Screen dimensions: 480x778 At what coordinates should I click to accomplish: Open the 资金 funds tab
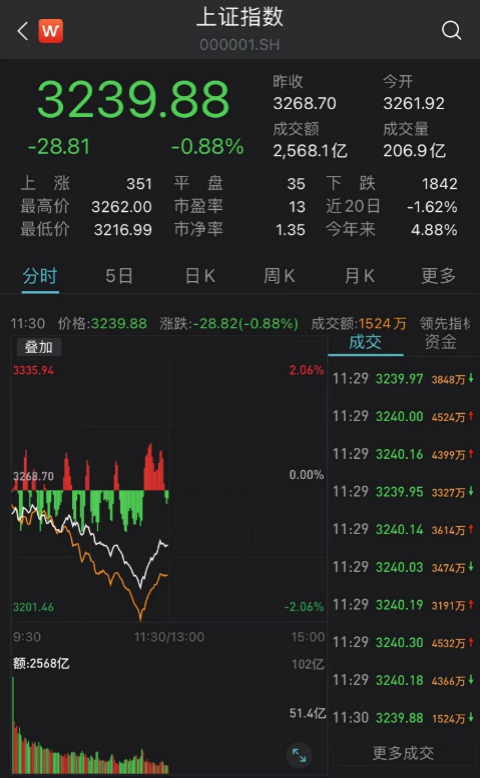coord(440,342)
